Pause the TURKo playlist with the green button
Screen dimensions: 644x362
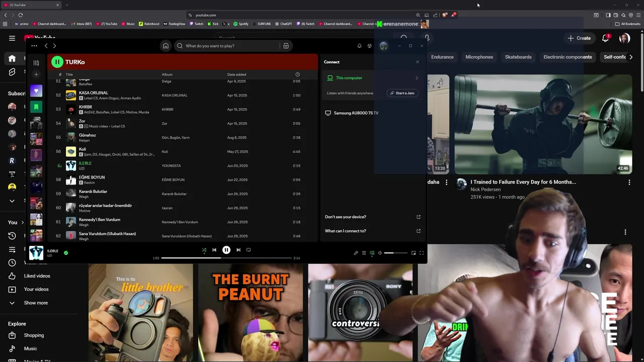tap(57, 62)
